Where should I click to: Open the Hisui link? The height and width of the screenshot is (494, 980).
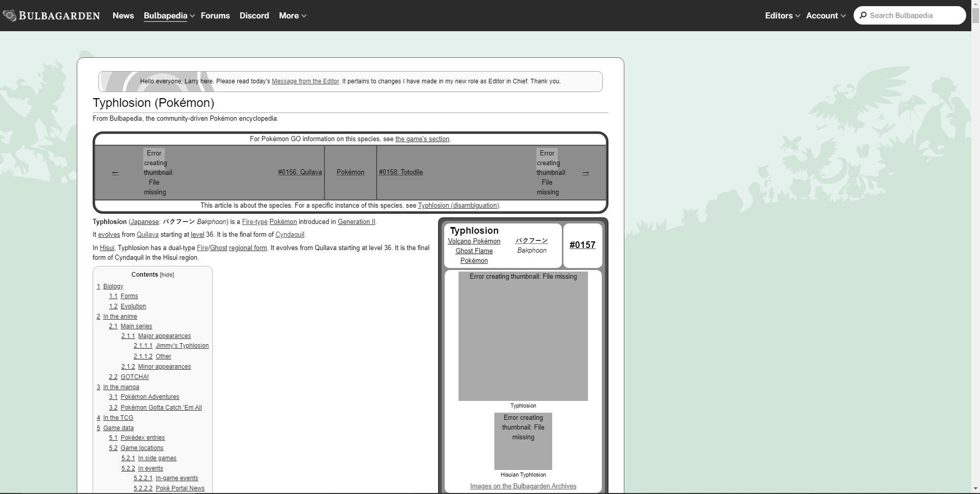tap(107, 248)
